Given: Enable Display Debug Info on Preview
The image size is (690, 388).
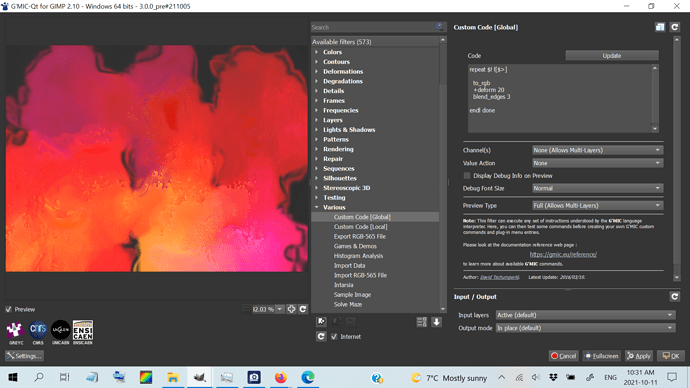Looking at the screenshot, I should click(467, 176).
